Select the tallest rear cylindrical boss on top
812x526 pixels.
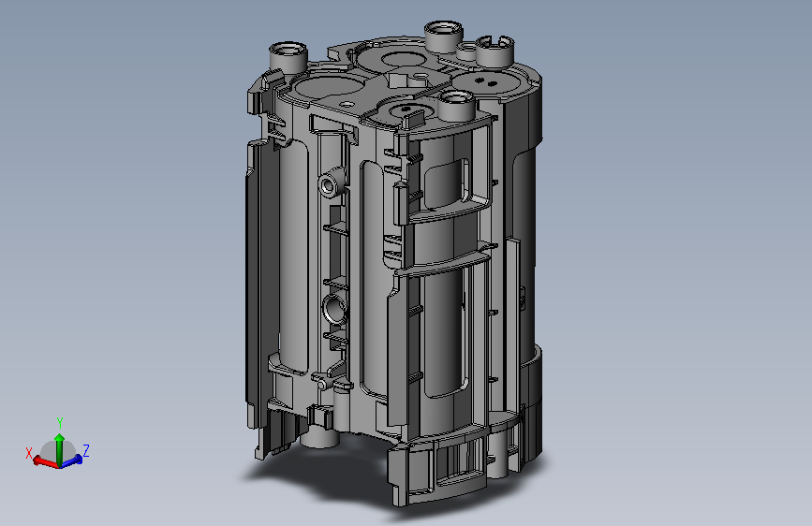click(x=443, y=37)
